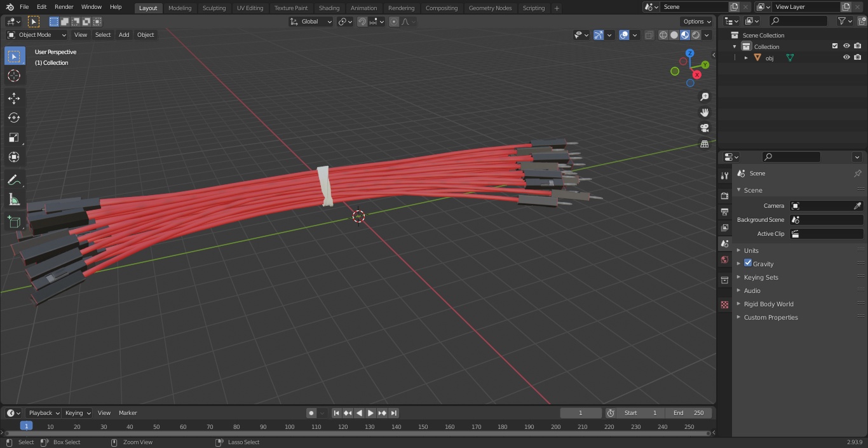The height and width of the screenshot is (448, 868).
Task: Click the outliner search field
Action: (798, 21)
